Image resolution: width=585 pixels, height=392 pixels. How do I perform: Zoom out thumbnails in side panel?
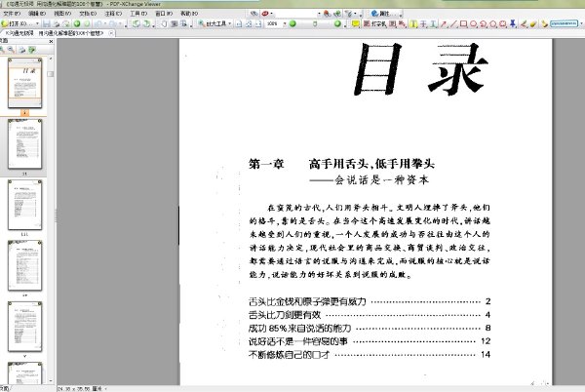[x=11, y=49]
